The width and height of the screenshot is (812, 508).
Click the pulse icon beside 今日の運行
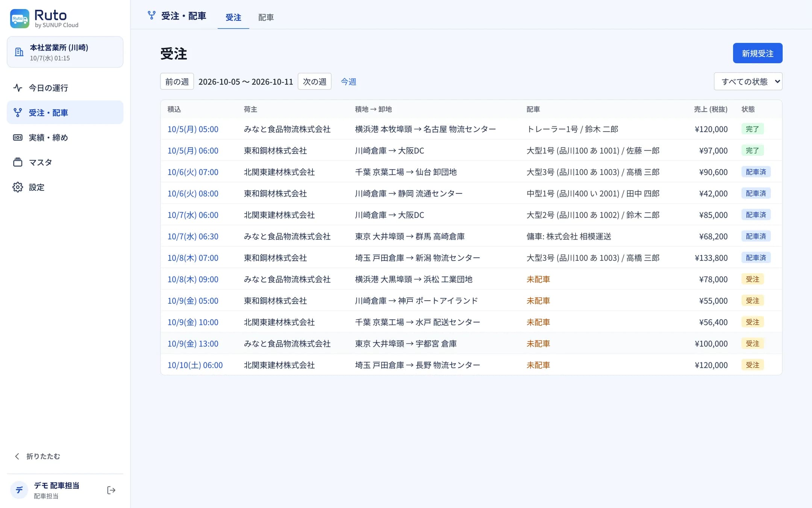coord(18,88)
